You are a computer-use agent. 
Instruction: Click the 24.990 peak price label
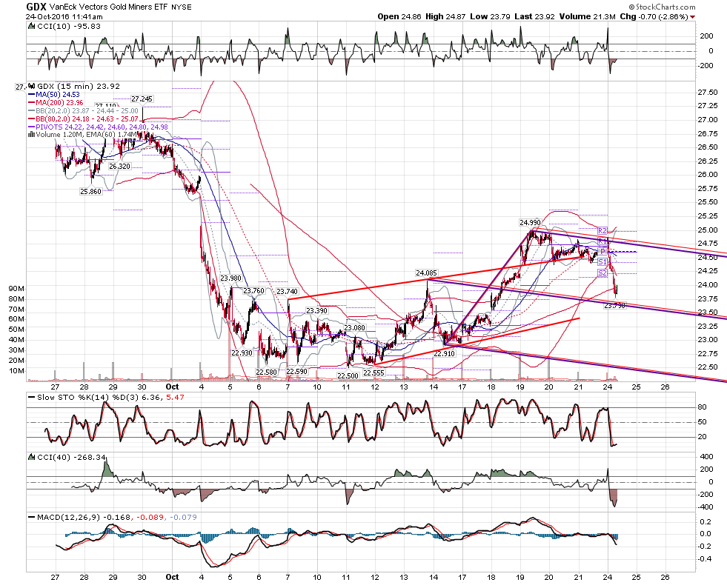coord(530,222)
